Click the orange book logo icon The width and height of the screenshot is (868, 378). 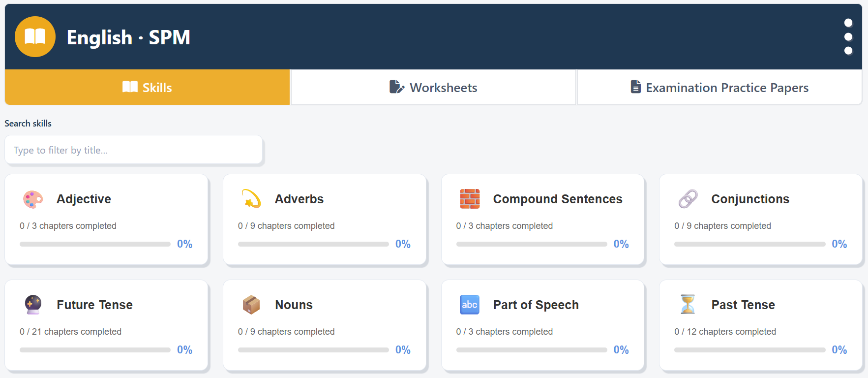35,37
